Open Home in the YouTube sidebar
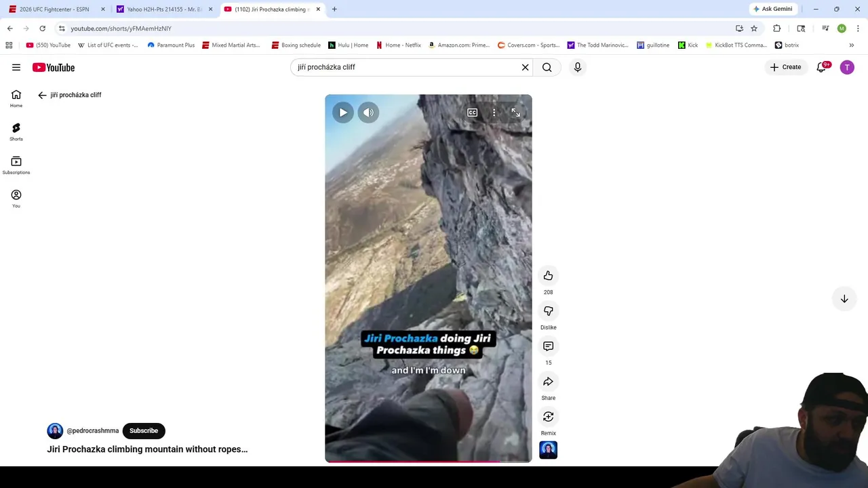 16,98
